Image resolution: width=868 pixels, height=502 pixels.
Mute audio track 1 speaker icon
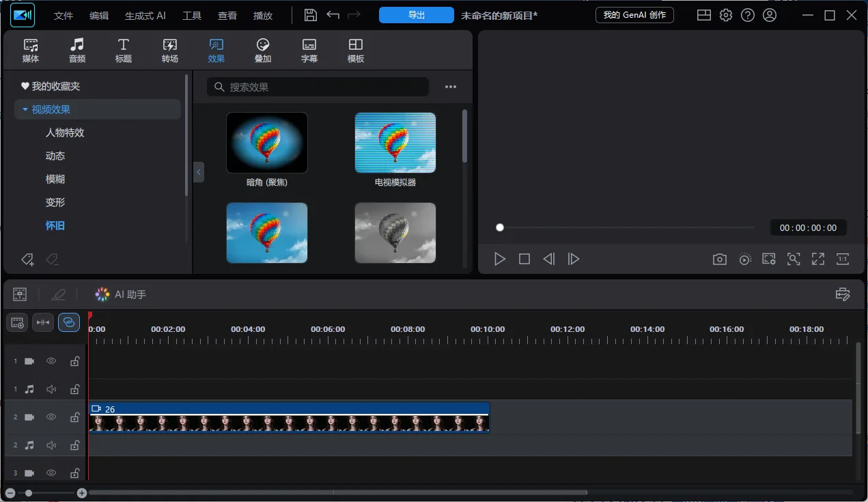pyautogui.click(x=51, y=389)
